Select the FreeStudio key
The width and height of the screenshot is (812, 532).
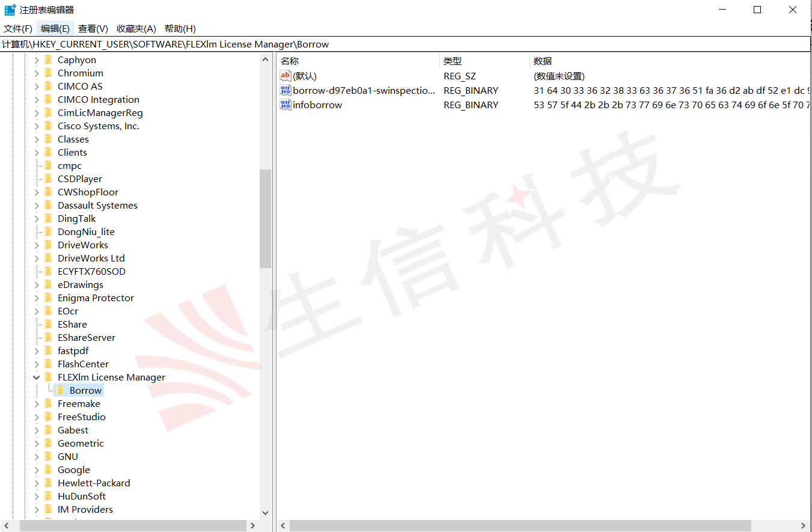point(82,417)
